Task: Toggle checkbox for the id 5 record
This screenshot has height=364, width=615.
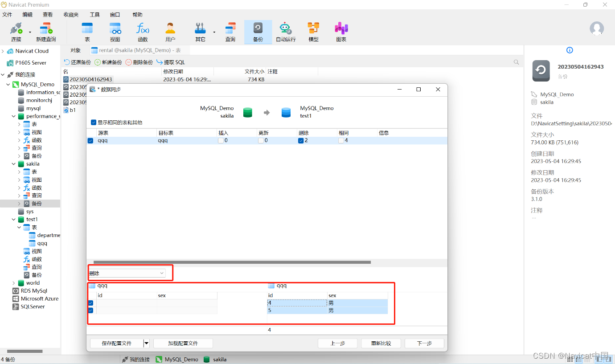Action: coord(90,311)
